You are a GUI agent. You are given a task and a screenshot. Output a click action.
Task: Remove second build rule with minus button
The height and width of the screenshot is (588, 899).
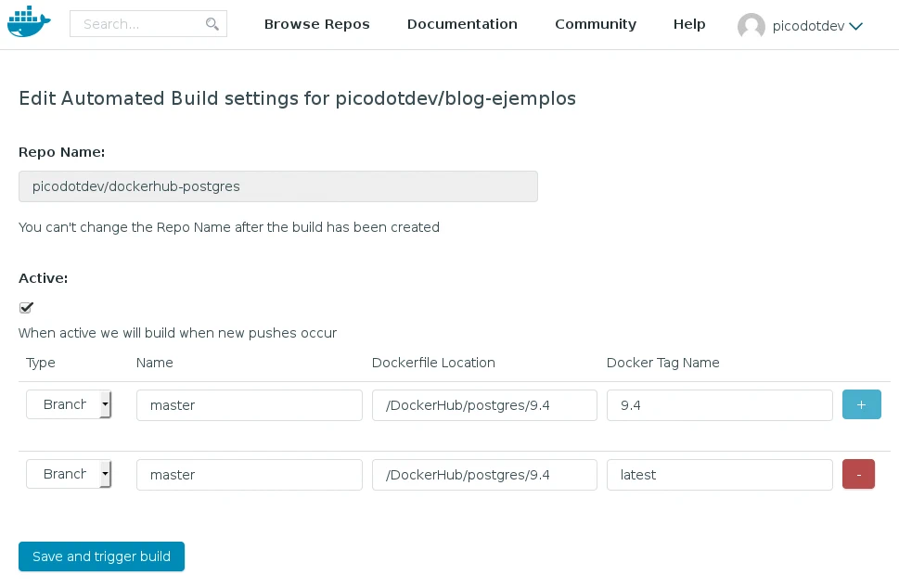coord(858,474)
